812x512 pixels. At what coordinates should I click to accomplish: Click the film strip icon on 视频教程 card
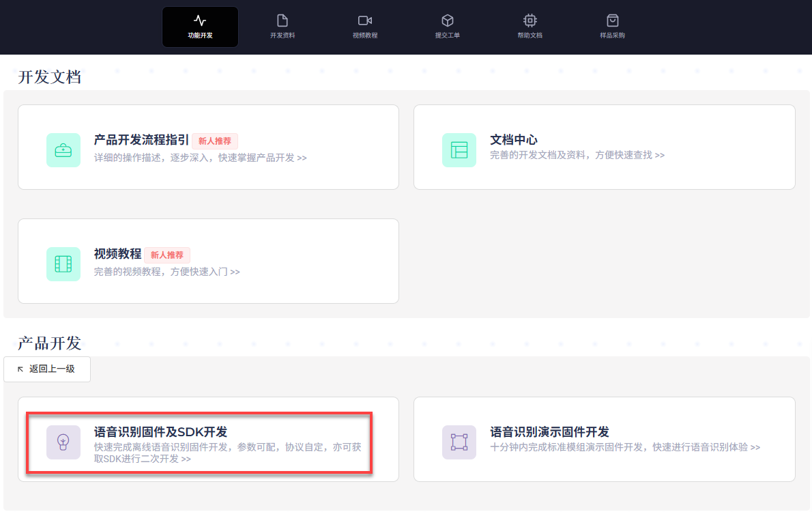(63, 264)
